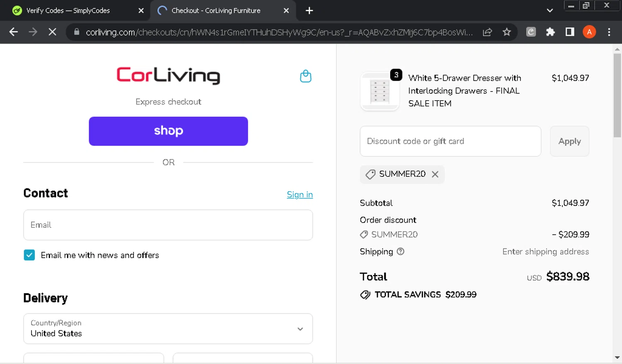Click the white dresser product thumbnail
The width and height of the screenshot is (622, 364).
click(x=380, y=91)
